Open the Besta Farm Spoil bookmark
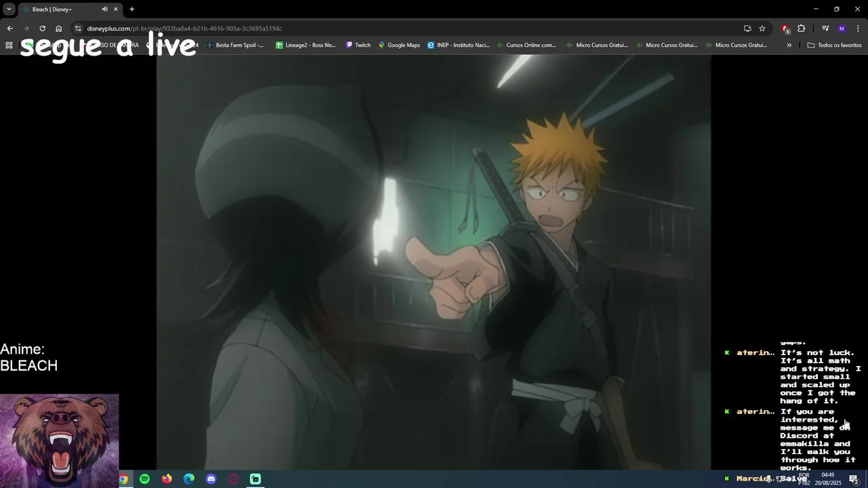 tap(235, 45)
